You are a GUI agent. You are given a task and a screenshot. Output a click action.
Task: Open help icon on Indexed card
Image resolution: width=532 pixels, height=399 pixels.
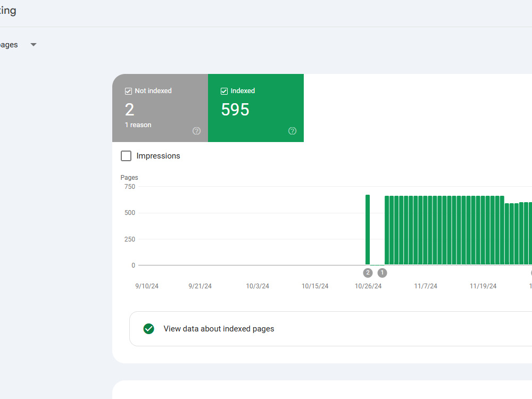(x=292, y=131)
